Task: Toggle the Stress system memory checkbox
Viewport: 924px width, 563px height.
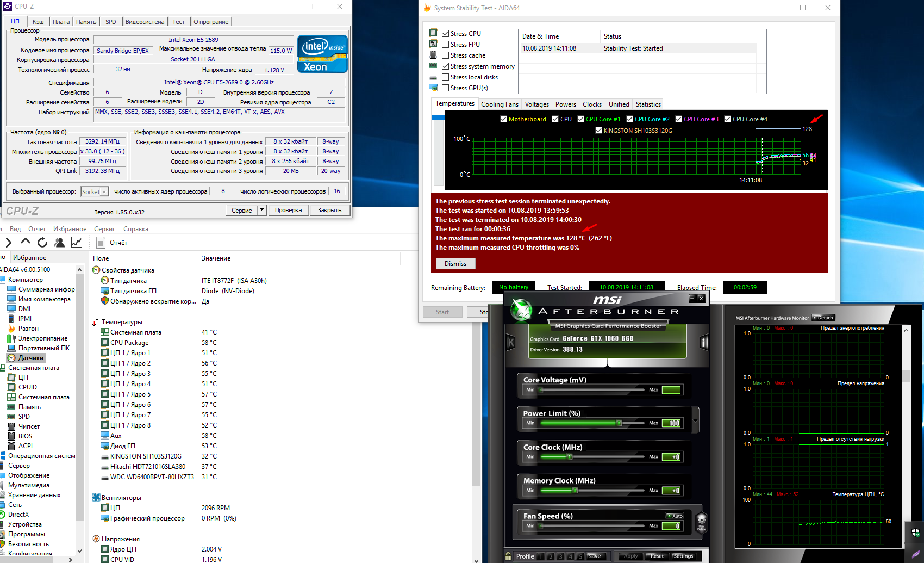Action: (446, 66)
